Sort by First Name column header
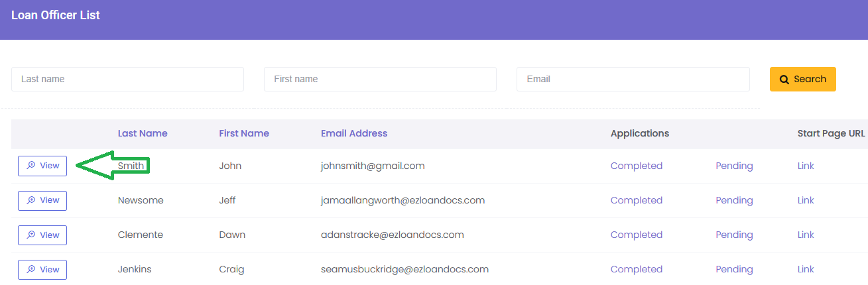This screenshot has height=285, width=868. (x=244, y=133)
